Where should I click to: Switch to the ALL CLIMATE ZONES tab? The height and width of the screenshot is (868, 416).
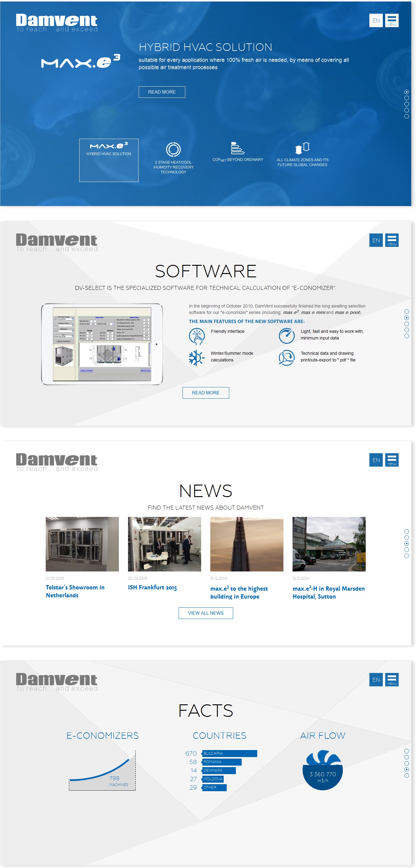coord(303,155)
